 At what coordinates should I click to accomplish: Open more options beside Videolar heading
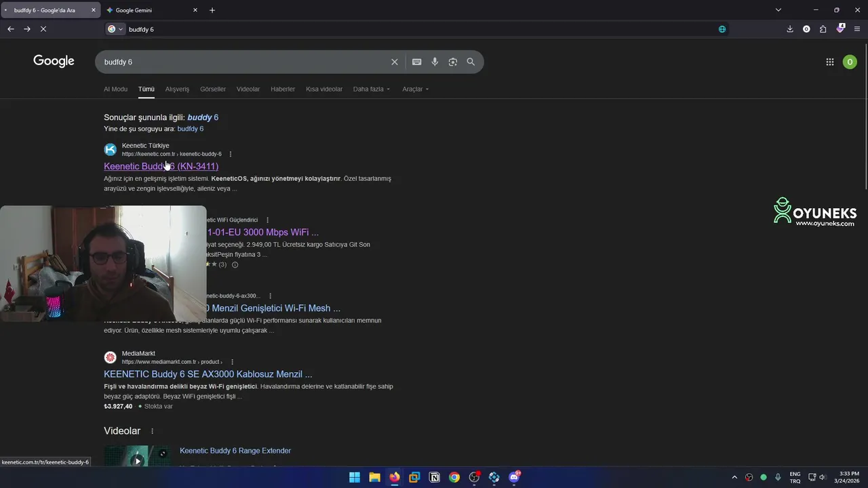tap(152, 431)
